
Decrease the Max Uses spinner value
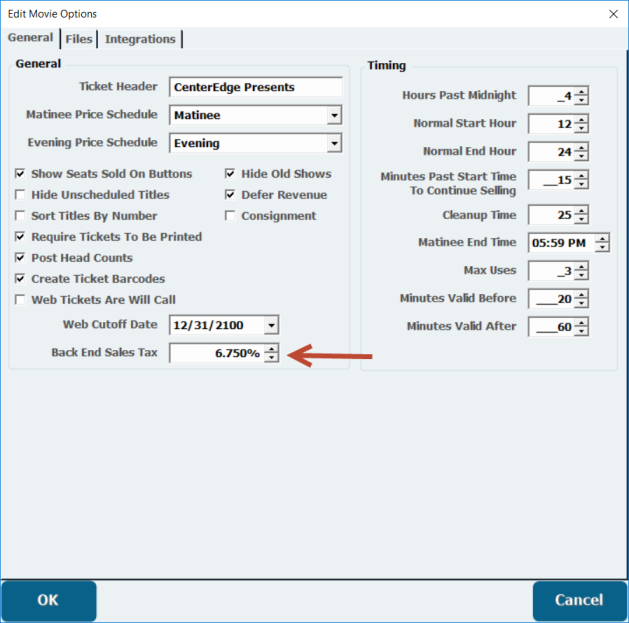(x=581, y=276)
